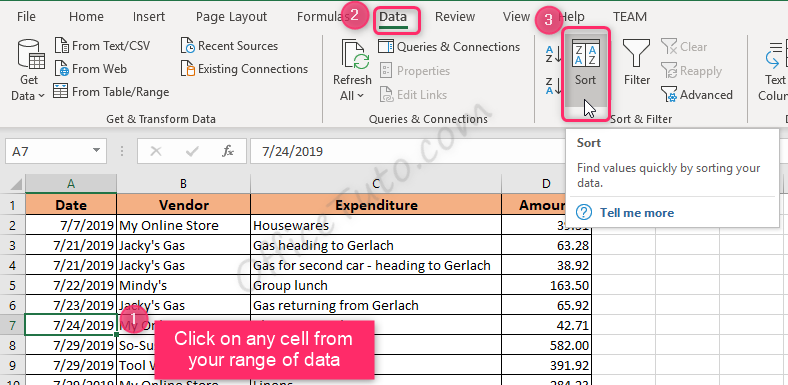
Task: Click the Reapply filter command
Action: [692, 71]
